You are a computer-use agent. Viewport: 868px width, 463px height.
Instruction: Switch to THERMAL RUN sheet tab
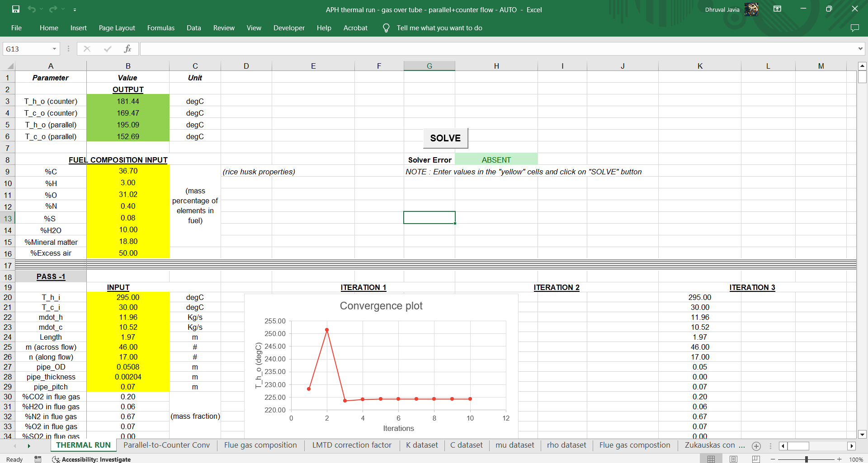coord(83,445)
